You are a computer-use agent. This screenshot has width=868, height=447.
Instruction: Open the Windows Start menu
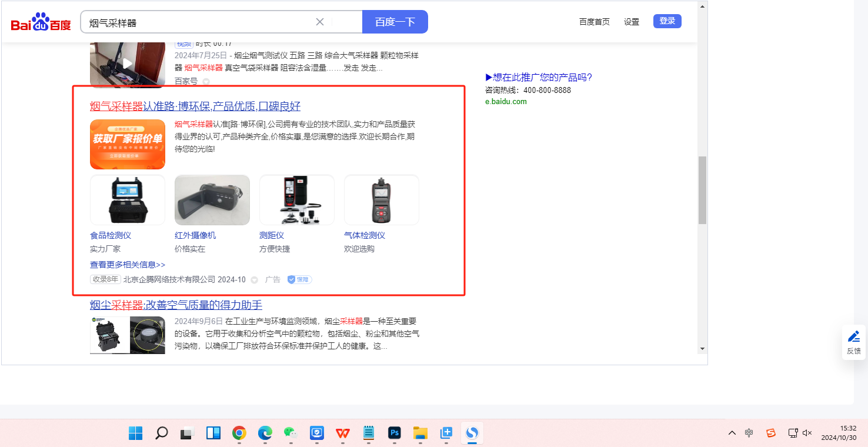(x=136, y=433)
